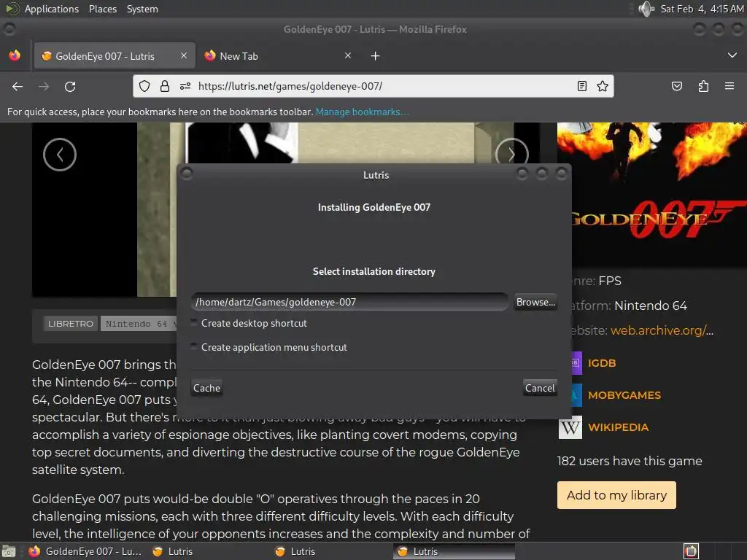The height and width of the screenshot is (560, 747).
Task: Open Pocket save icon
Action: tap(676, 86)
